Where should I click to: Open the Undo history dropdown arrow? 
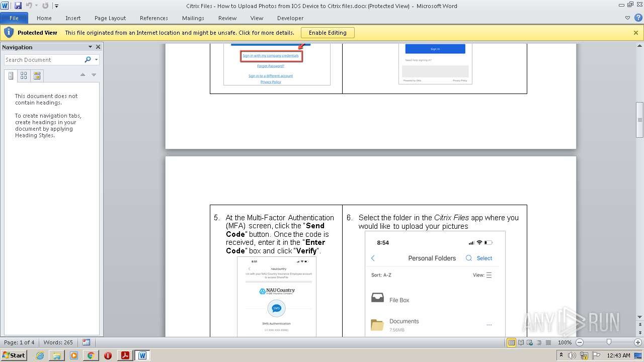click(37, 6)
